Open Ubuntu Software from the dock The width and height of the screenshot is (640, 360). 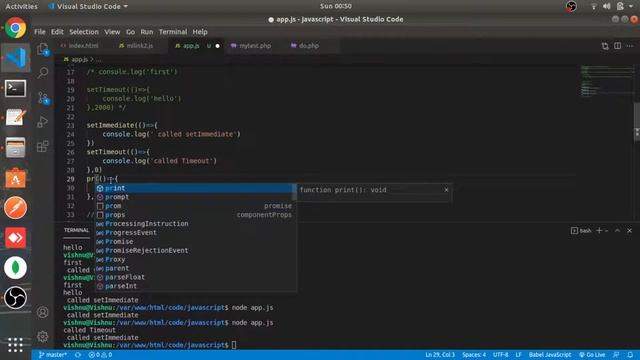point(16,178)
